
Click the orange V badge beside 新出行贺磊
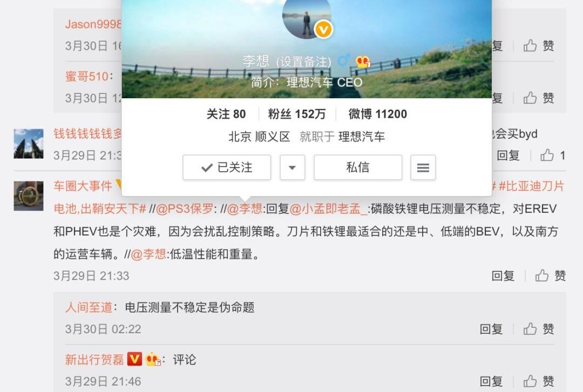click(134, 359)
